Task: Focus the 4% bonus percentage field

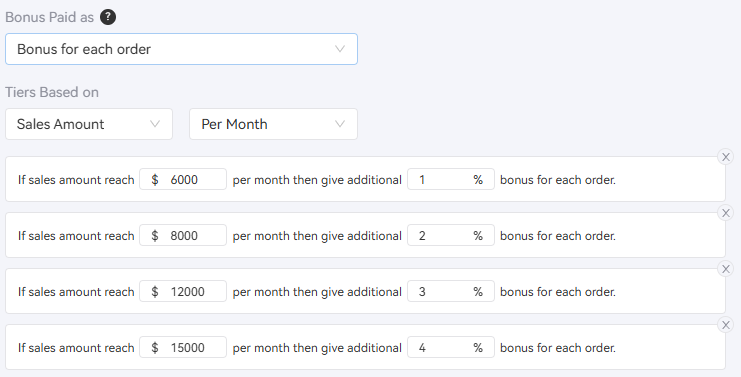Action: coord(451,347)
